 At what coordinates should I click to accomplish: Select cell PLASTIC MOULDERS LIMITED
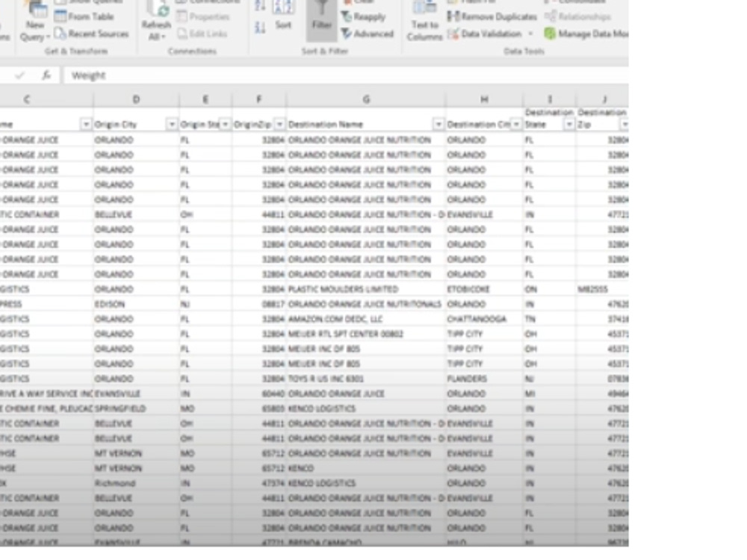[366, 289]
